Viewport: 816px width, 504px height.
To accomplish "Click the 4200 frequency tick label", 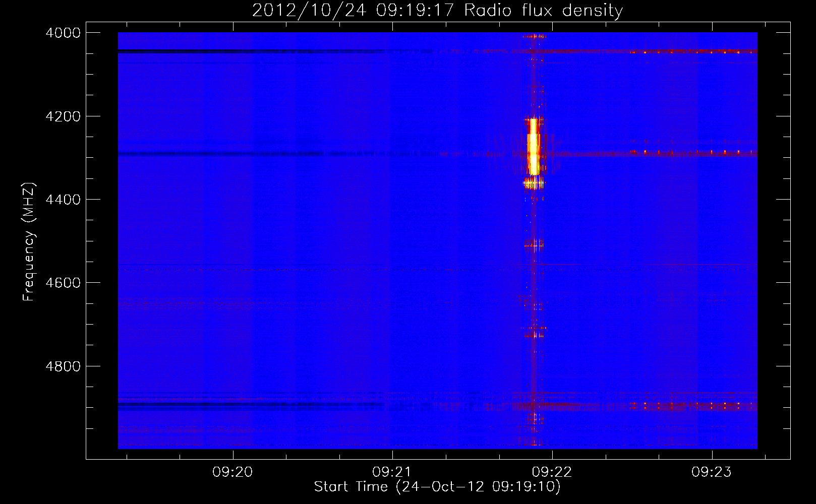I will tap(63, 116).
